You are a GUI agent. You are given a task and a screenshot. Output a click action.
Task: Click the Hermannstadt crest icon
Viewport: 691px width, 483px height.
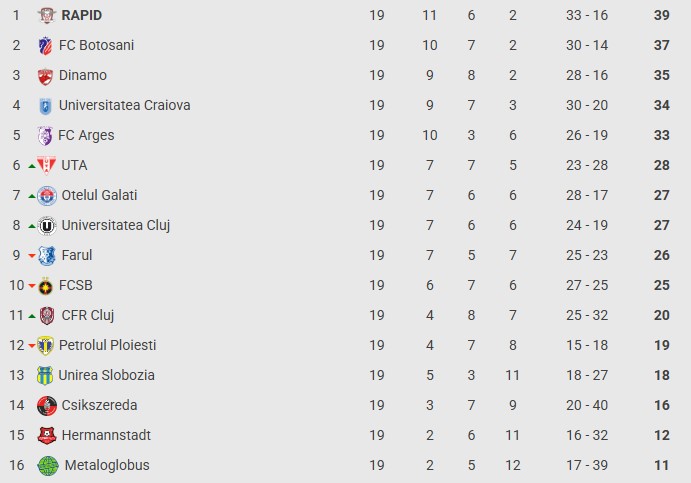click(x=46, y=436)
